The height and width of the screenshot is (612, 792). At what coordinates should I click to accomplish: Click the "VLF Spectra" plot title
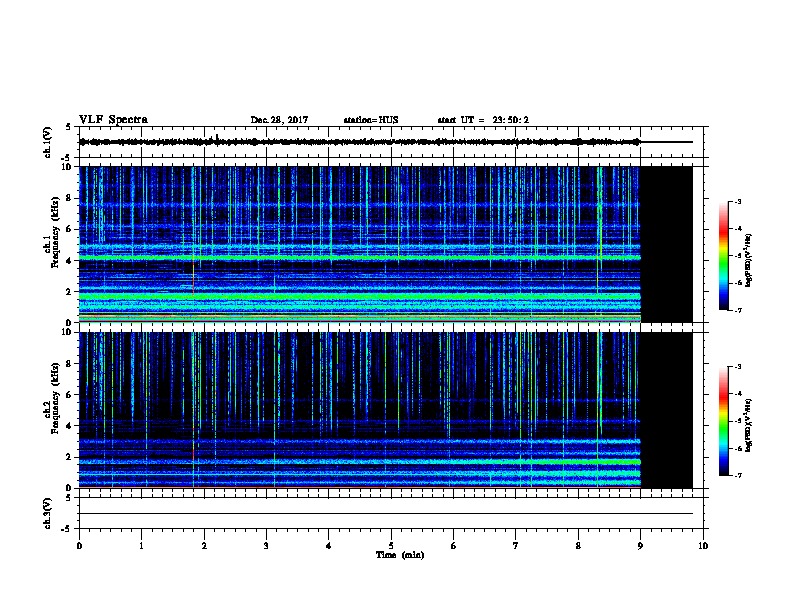[x=113, y=120]
